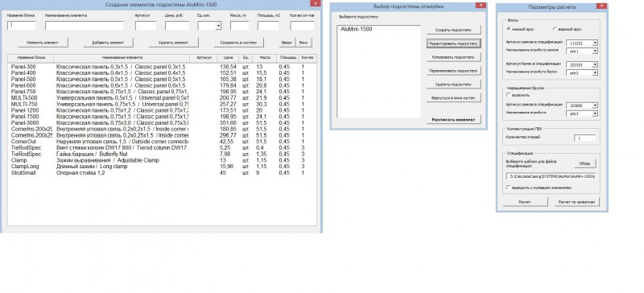This screenshot has height=293, width=644.
Task: Click the Цена column header
Action: (x=229, y=58)
